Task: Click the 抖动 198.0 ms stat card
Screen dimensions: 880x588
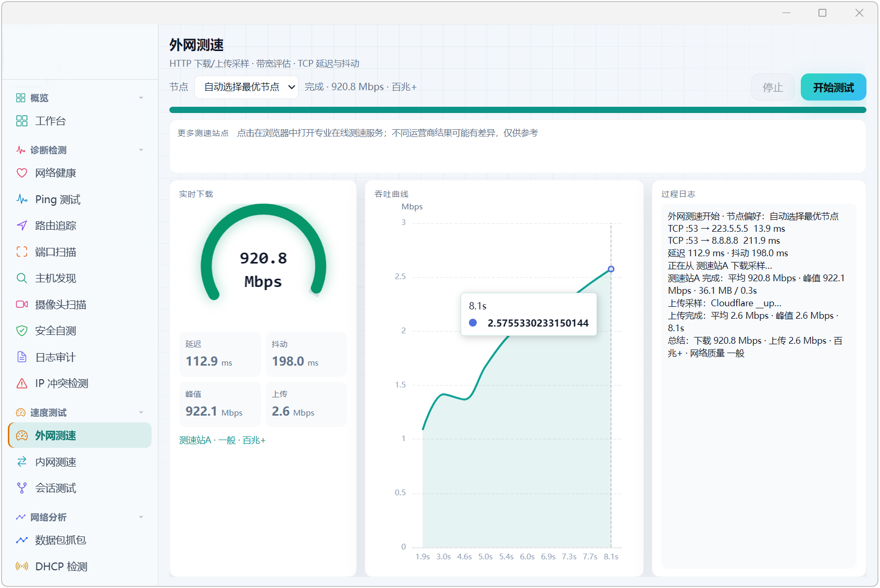Action: 306,354
